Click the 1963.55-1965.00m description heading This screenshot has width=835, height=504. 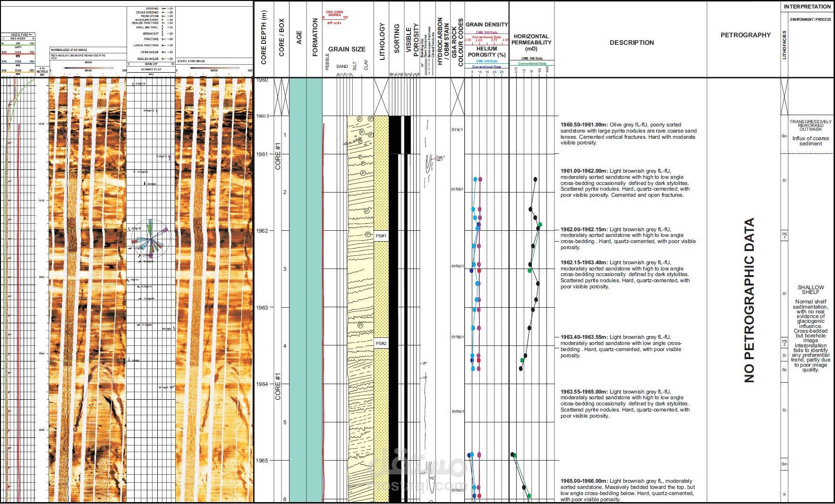[x=584, y=392]
